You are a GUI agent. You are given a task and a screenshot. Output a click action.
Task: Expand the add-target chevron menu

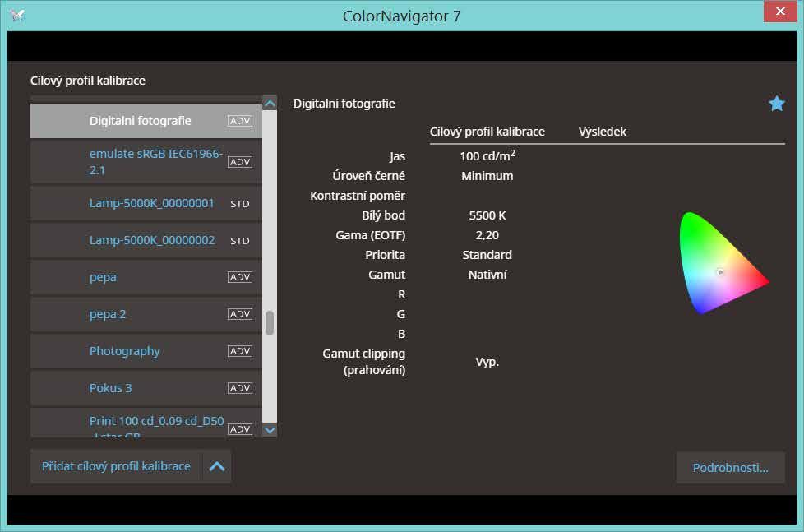pyautogui.click(x=217, y=466)
